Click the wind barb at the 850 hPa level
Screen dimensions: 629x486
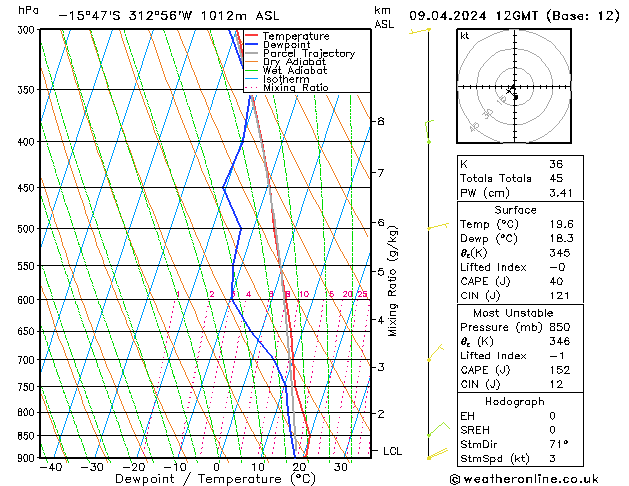[439, 429]
